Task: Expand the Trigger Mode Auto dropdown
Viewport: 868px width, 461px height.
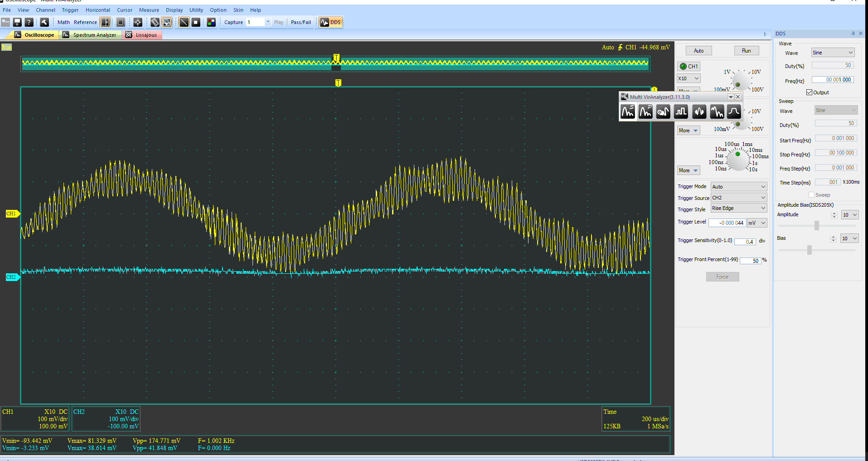Action: pos(738,187)
